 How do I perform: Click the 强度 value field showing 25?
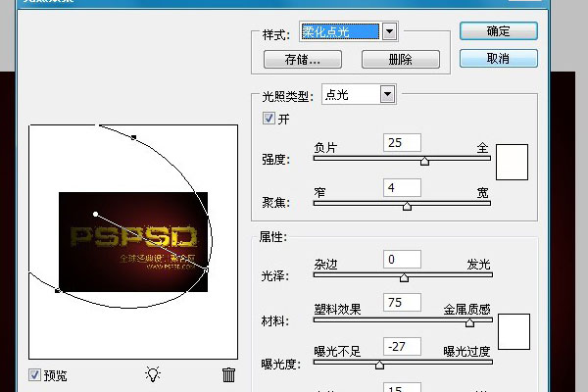point(403,143)
